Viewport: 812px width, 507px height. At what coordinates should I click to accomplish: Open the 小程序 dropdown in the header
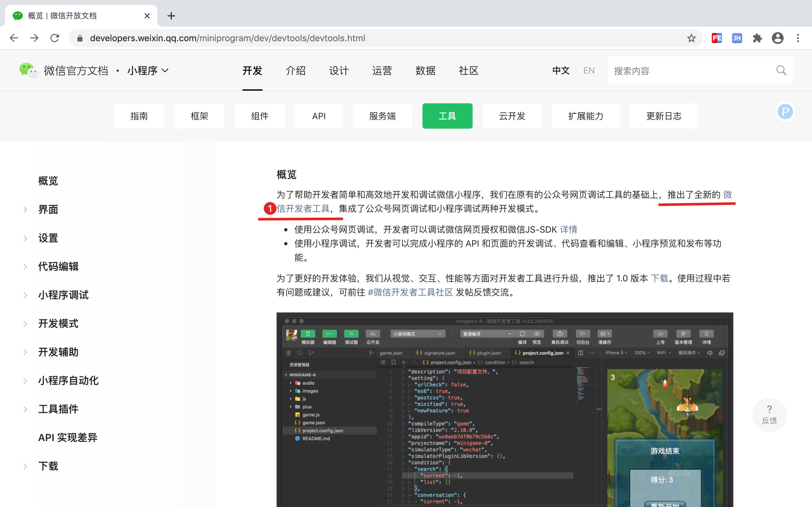tap(147, 70)
